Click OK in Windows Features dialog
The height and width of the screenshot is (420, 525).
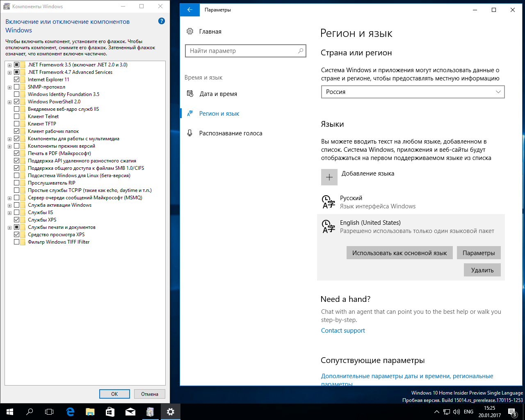pos(114,394)
